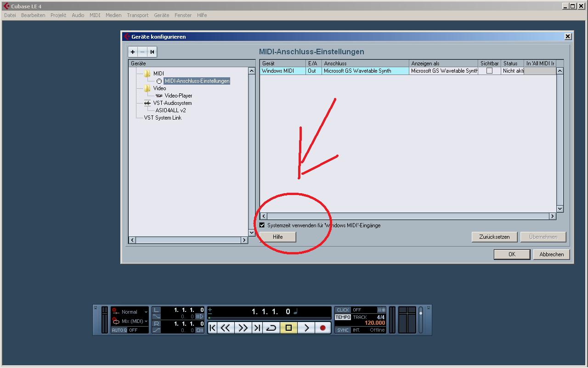Toggle the TEMPO track button

click(343, 317)
